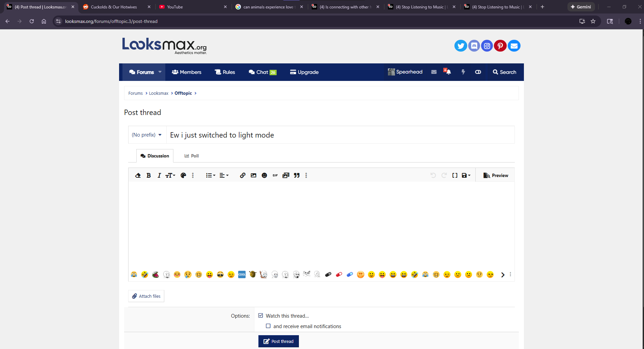
Task: Switch to the Poll tab
Action: 192,156
